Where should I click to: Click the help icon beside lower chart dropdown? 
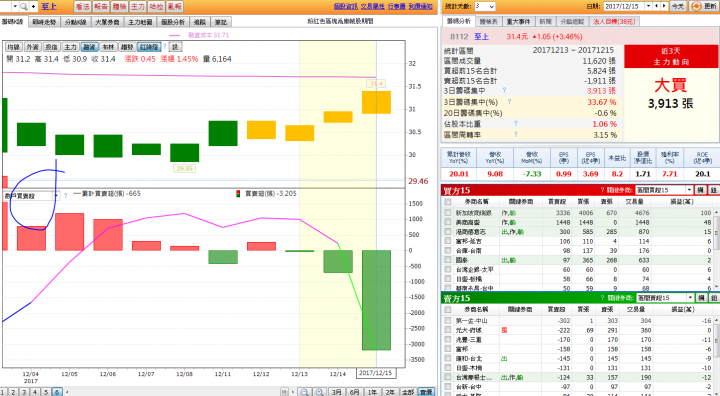65,196
